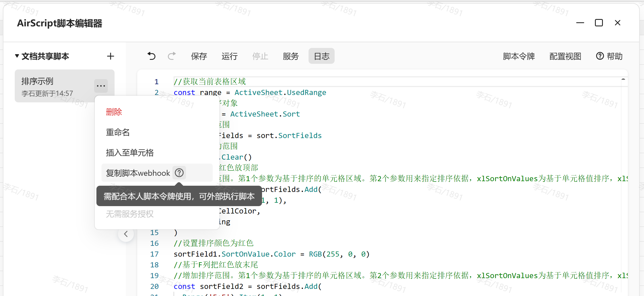Viewport: 644px width, 296px height.
Task: Collapse the sidebar with the left chevron
Action: coord(126,234)
